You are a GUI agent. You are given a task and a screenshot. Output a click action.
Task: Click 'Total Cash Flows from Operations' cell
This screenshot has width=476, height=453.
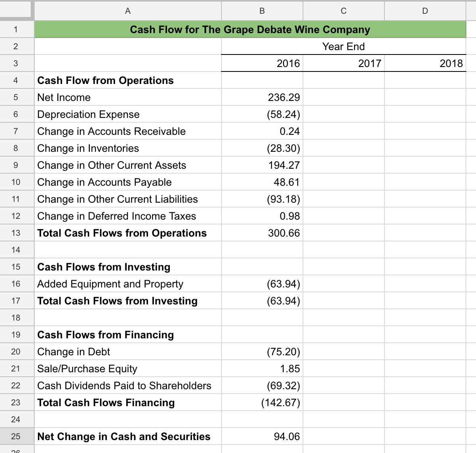[x=128, y=233]
